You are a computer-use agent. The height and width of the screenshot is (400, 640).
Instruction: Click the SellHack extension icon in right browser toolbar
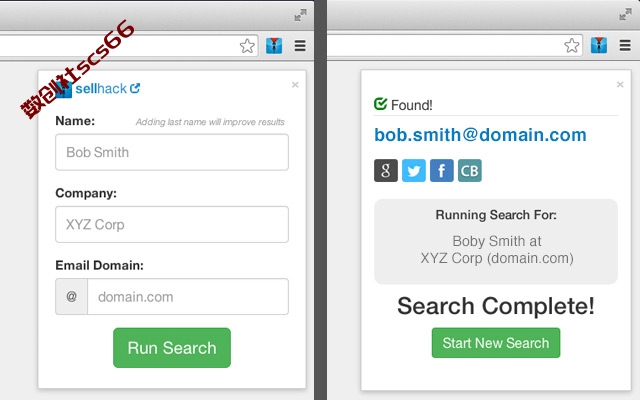tap(599, 46)
